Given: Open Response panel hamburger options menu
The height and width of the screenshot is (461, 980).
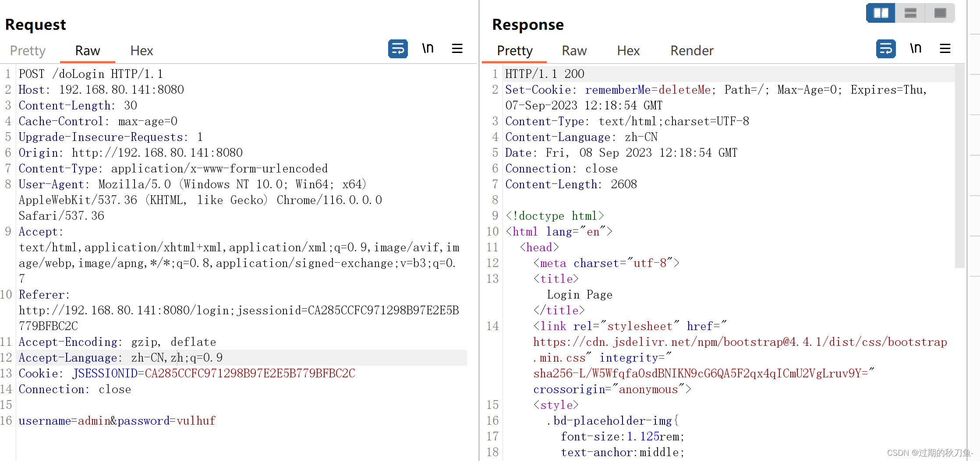Looking at the screenshot, I should (945, 49).
